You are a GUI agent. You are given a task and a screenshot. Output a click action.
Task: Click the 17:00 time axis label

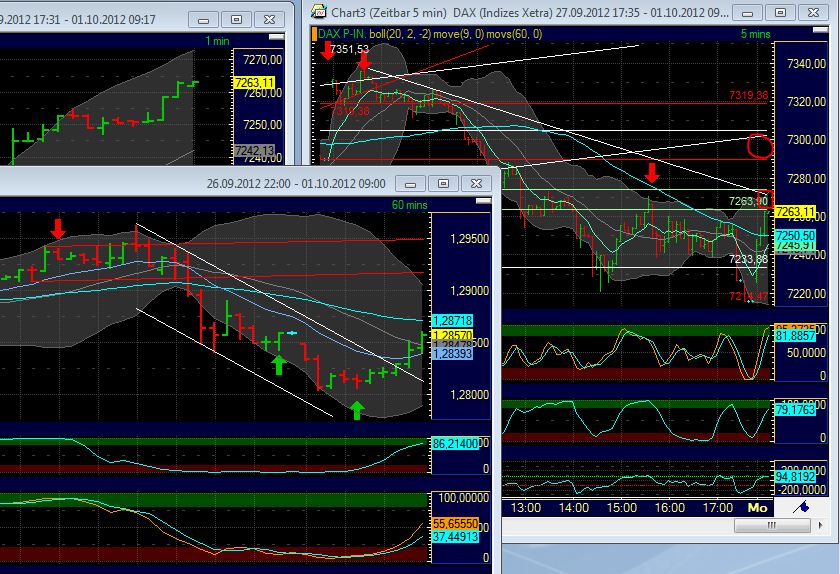tap(717, 508)
